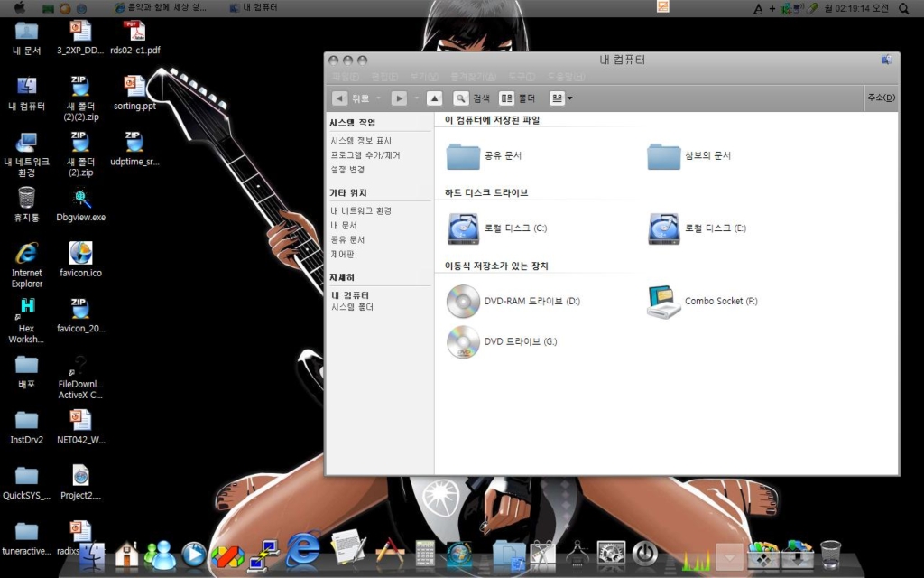Open 삼보의 문서 folder icon
This screenshot has width=924, height=578.
[x=664, y=155]
